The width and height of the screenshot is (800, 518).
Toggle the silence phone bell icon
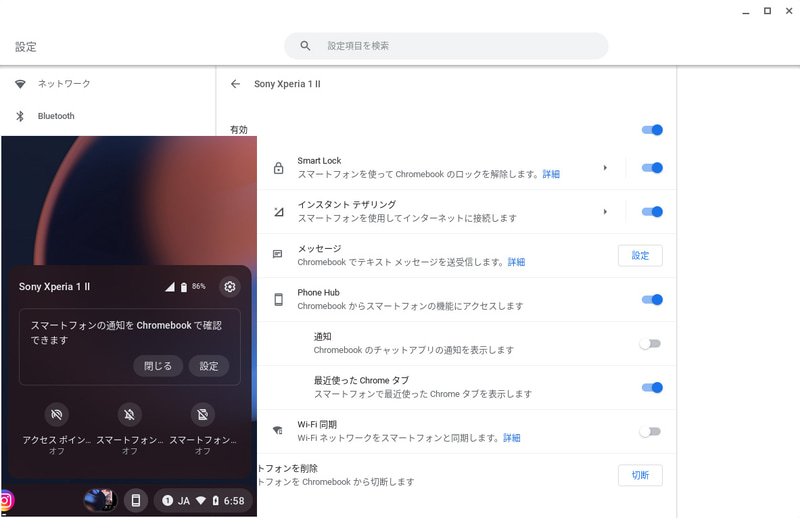(x=130, y=414)
